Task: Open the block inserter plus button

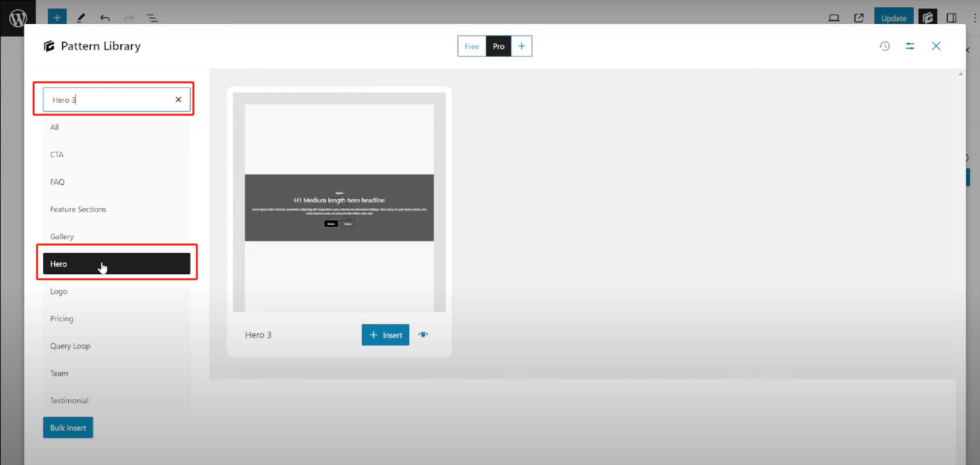Action: point(57,17)
